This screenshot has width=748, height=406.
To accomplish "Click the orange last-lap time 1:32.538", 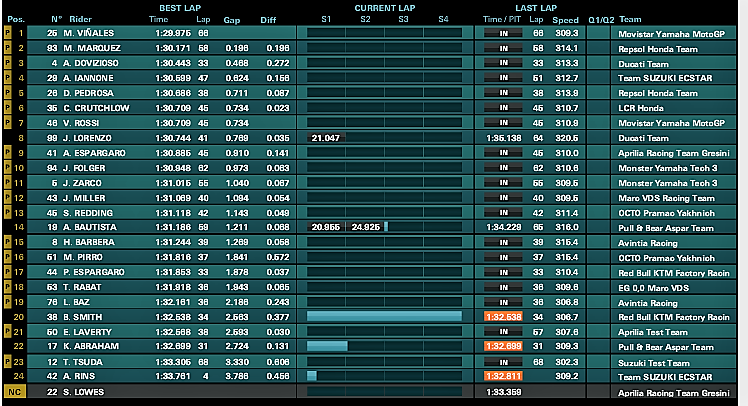I will pyautogui.click(x=503, y=317).
